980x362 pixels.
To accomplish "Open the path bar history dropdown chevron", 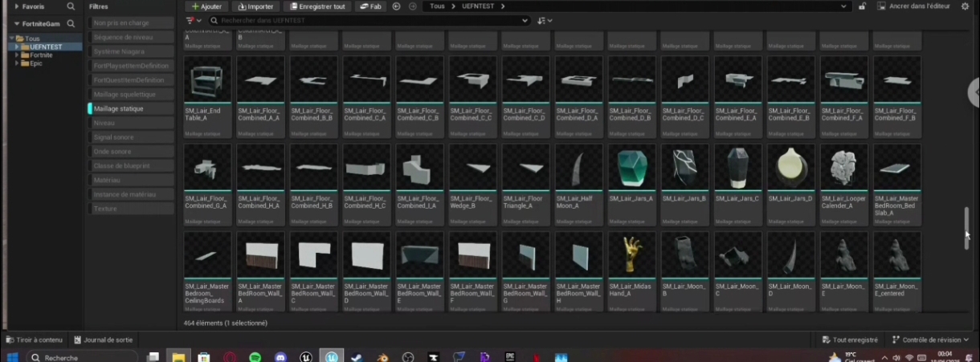I will [x=843, y=6].
